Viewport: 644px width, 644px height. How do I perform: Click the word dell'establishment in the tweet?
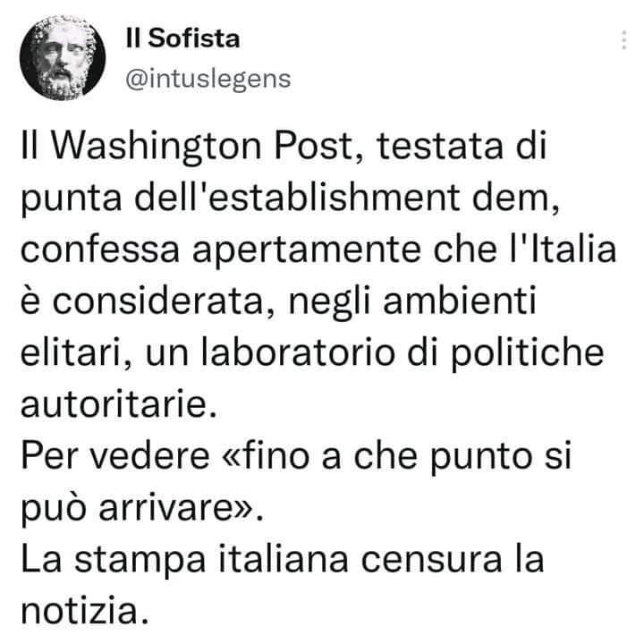pyautogui.click(x=297, y=198)
